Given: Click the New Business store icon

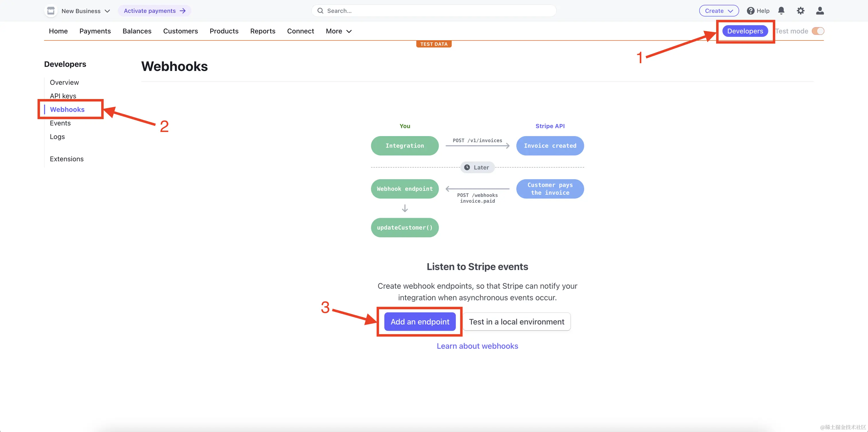Looking at the screenshot, I should (51, 11).
